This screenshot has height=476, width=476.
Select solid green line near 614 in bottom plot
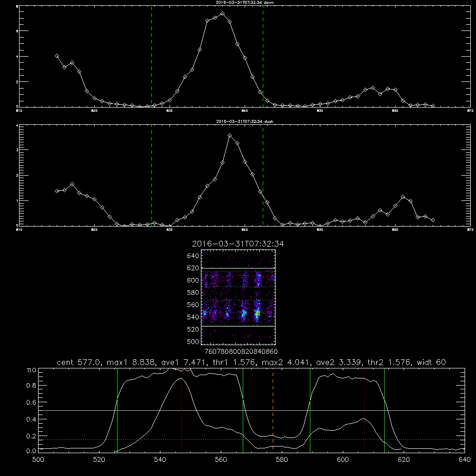[384, 409]
